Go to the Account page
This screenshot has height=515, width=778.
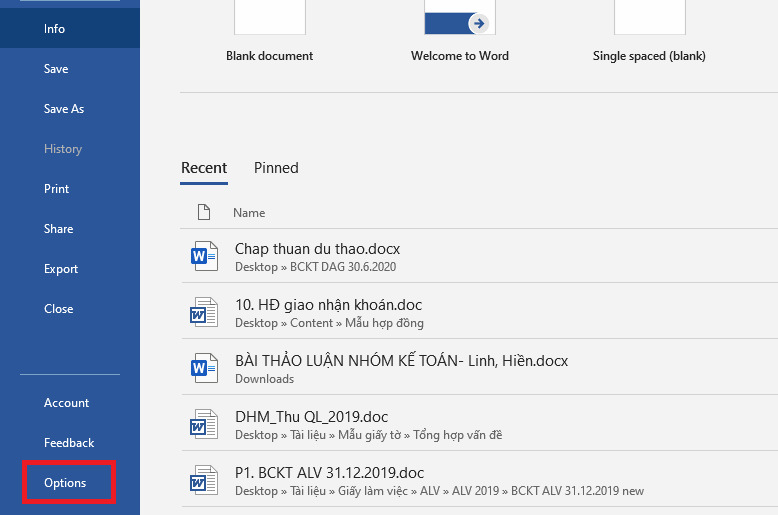point(66,402)
